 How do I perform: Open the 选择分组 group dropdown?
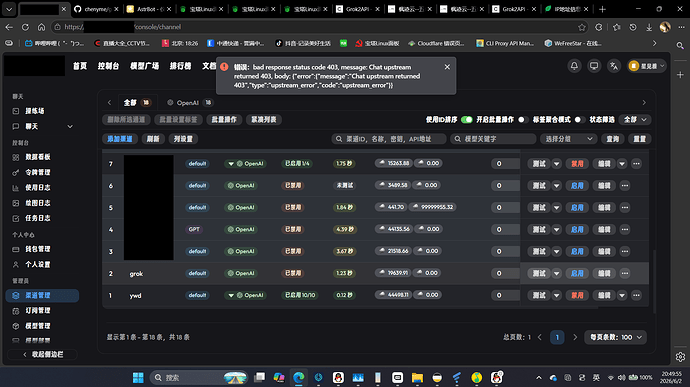[569, 139]
